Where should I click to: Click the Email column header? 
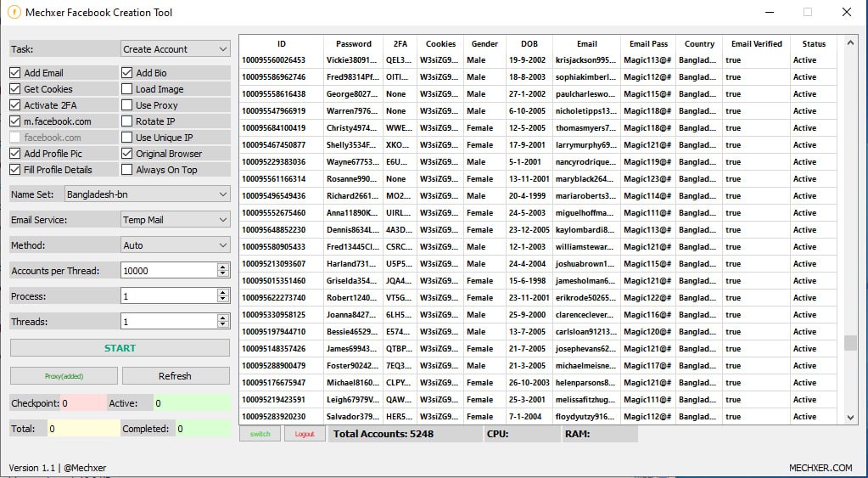(586, 44)
